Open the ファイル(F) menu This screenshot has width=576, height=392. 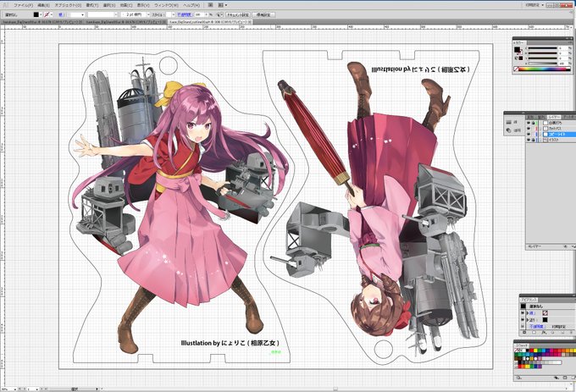coord(24,5)
